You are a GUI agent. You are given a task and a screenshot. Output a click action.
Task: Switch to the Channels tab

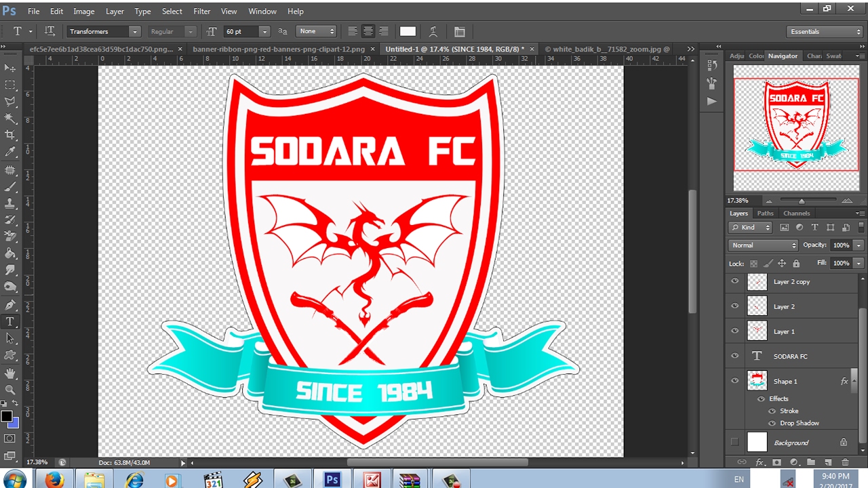796,213
